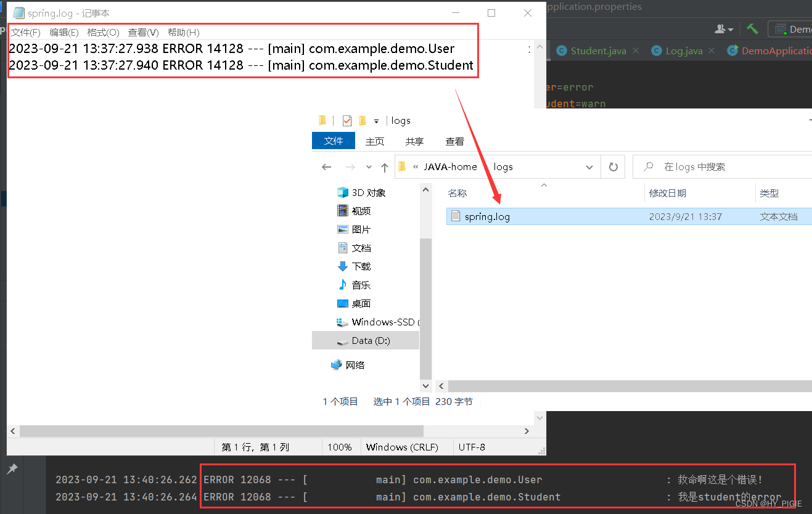Click the 属性 icon on quick access toolbar
Viewport: 812px width, 514px height.
[347, 120]
